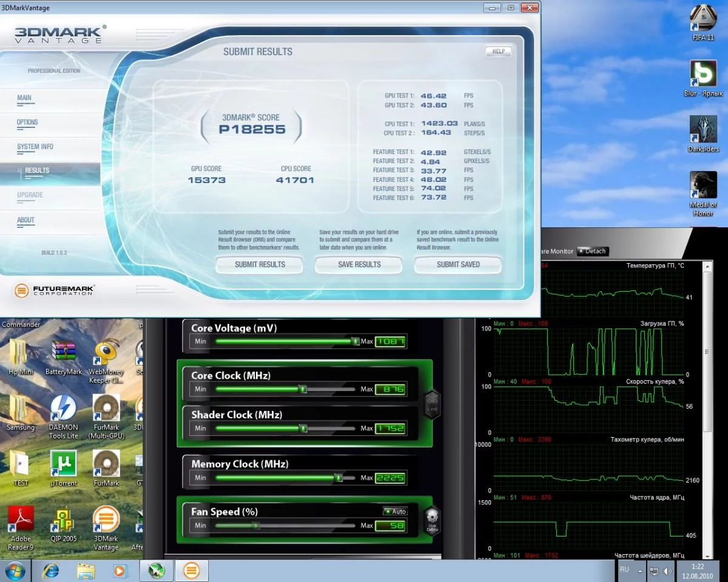Click the HELP button in 3DMark
Screen dimensions: 728x582
[498, 52]
